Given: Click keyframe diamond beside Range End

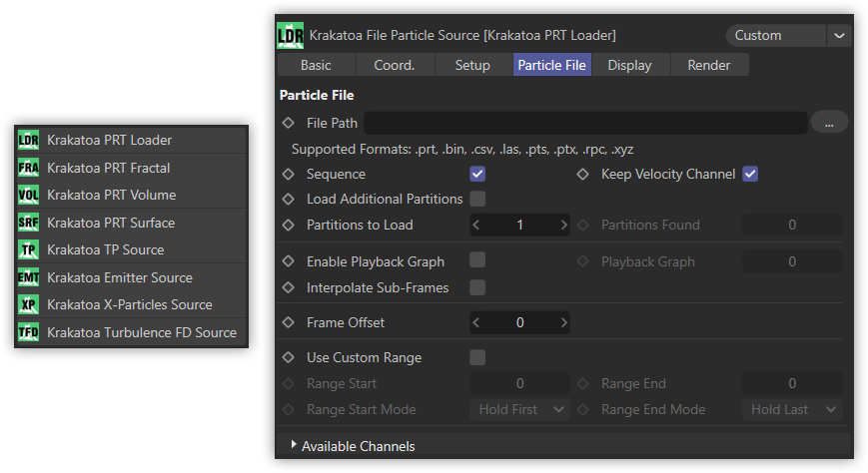Looking at the screenshot, I should click(583, 383).
